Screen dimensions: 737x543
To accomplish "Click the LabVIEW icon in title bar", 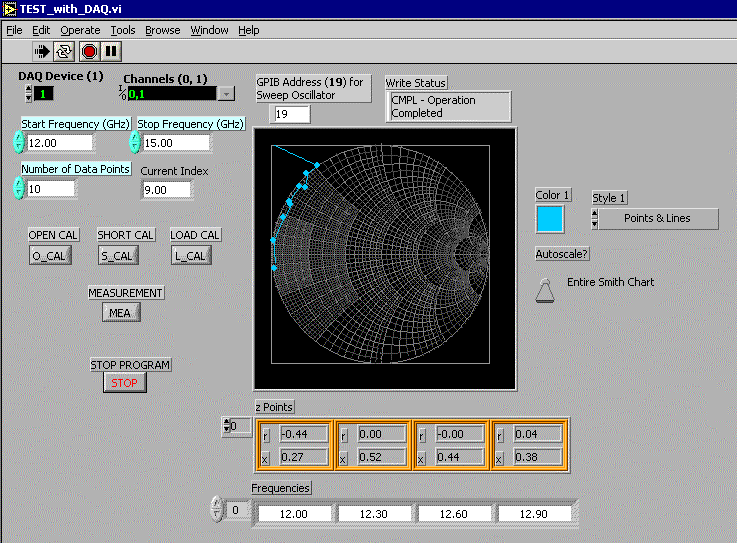I will click(9, 9).
